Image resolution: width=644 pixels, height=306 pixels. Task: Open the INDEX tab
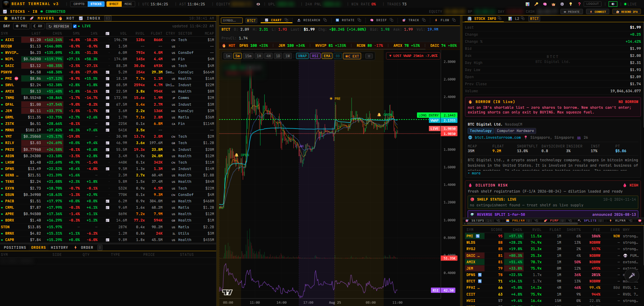[90, 18]
